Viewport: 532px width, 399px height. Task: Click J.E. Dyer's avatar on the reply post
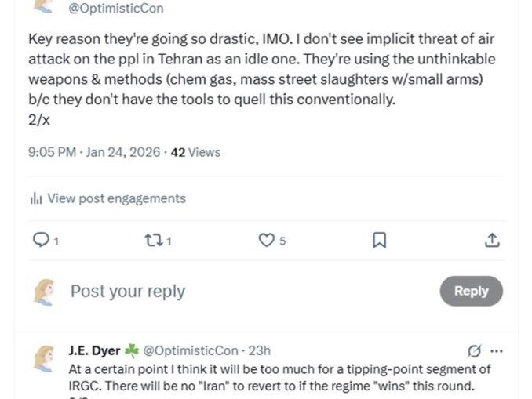pos(44,358)
